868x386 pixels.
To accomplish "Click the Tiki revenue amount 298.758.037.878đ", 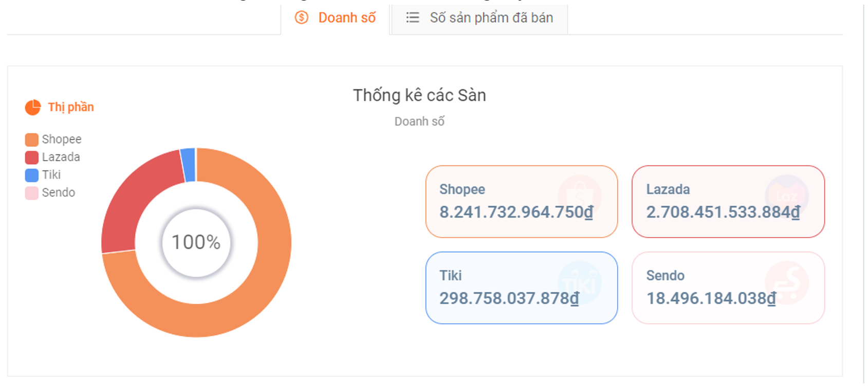I will coord(509,298).
